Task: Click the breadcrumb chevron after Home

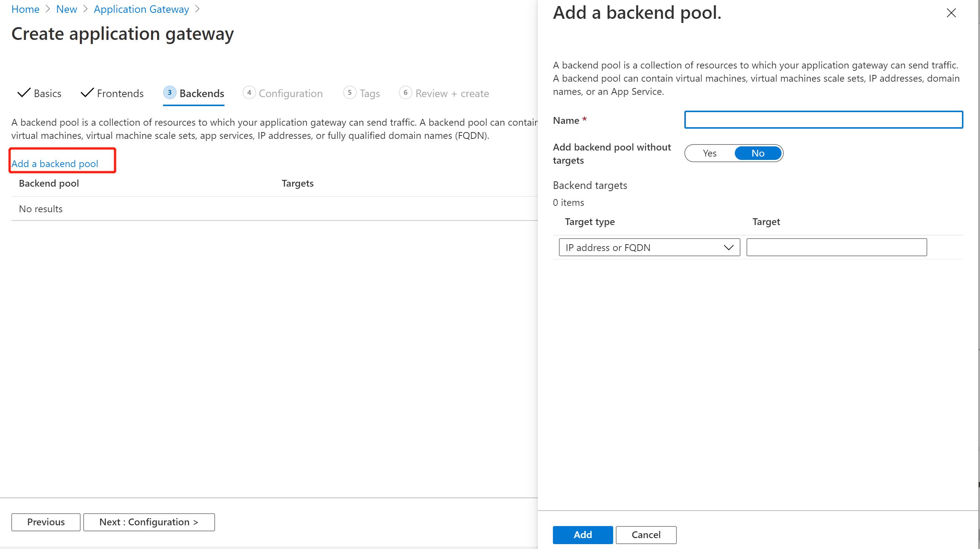Action: 48,9
